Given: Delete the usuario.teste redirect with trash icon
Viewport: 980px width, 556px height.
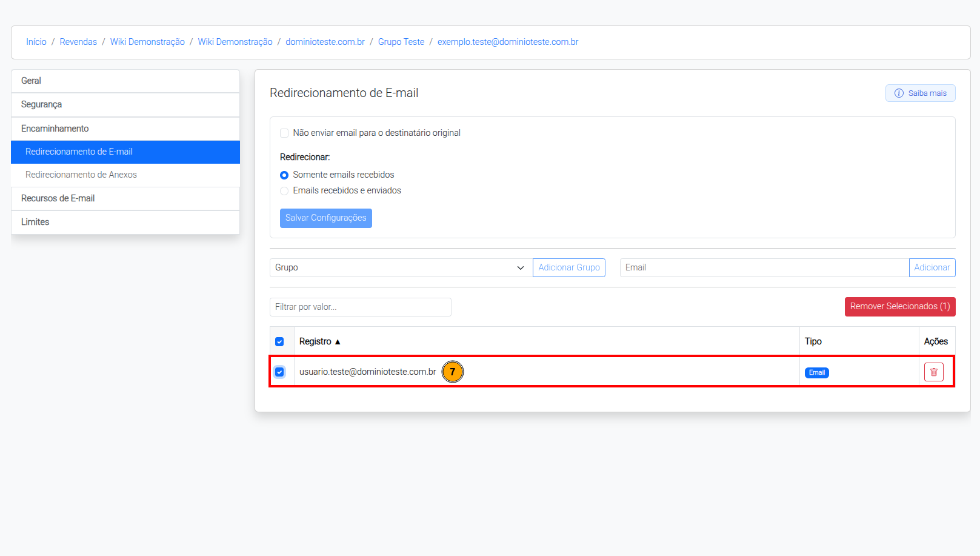Looking at the screenshot, I should pos(933,372).
